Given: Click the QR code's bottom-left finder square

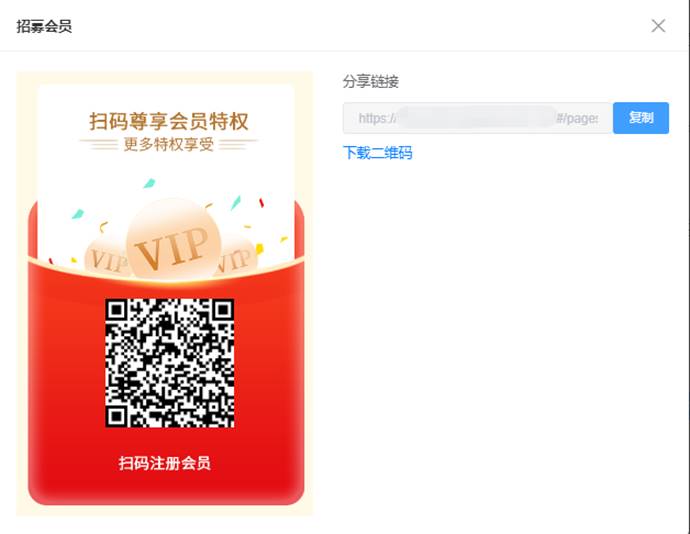Looking at the screenshot, I should [x=116, y=416].
